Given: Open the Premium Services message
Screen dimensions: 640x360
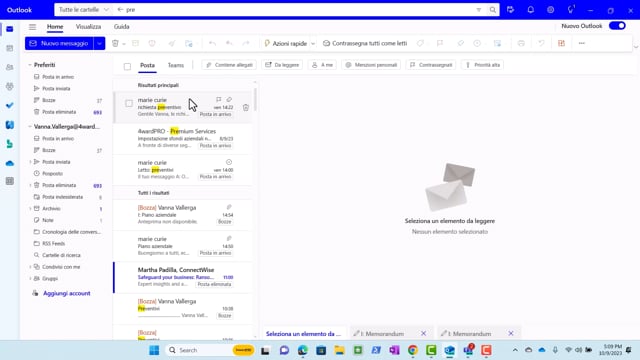Looking at the screenshot, I should tap(182, 138).
